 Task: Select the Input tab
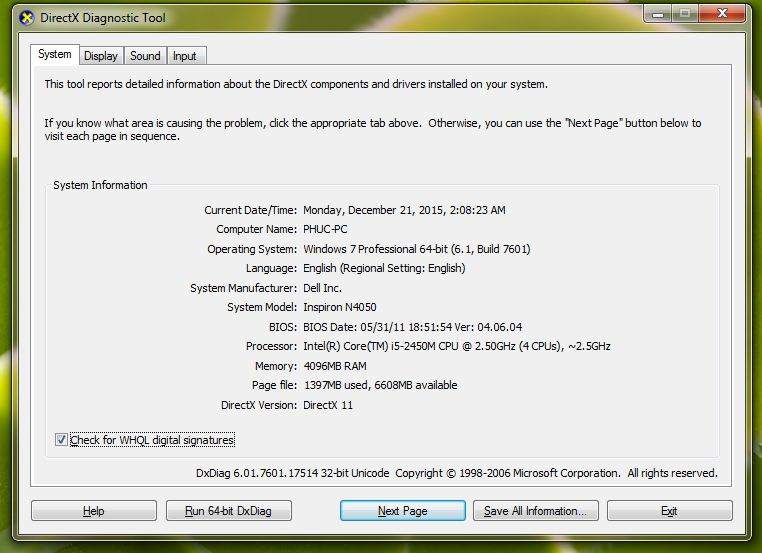(185, 56)
